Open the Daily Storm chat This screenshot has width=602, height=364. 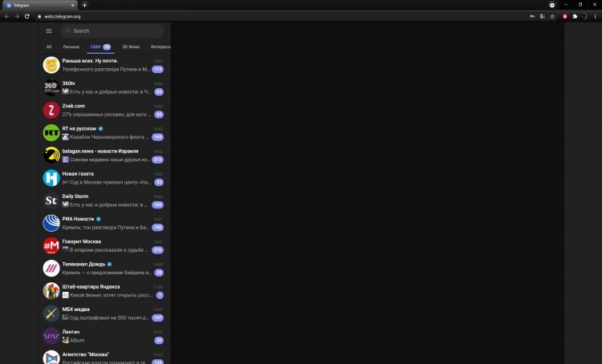[x=104, y=200]
